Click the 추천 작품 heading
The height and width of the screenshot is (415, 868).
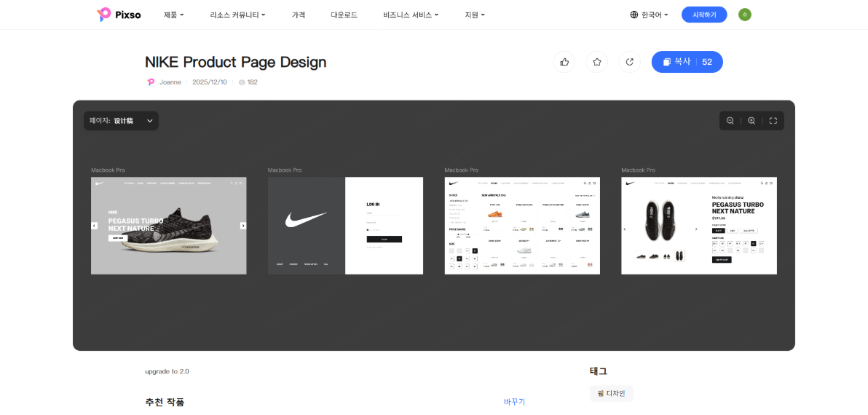click(165, 402)
